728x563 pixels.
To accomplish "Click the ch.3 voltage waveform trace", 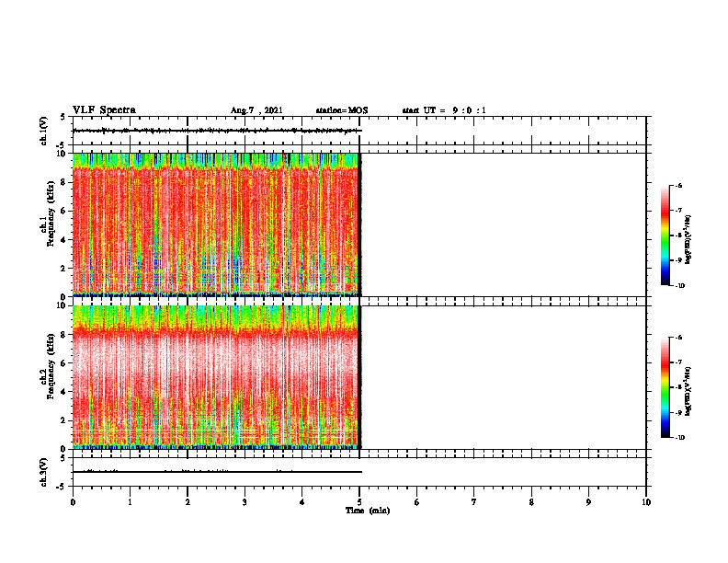I will tap(217, 472).
